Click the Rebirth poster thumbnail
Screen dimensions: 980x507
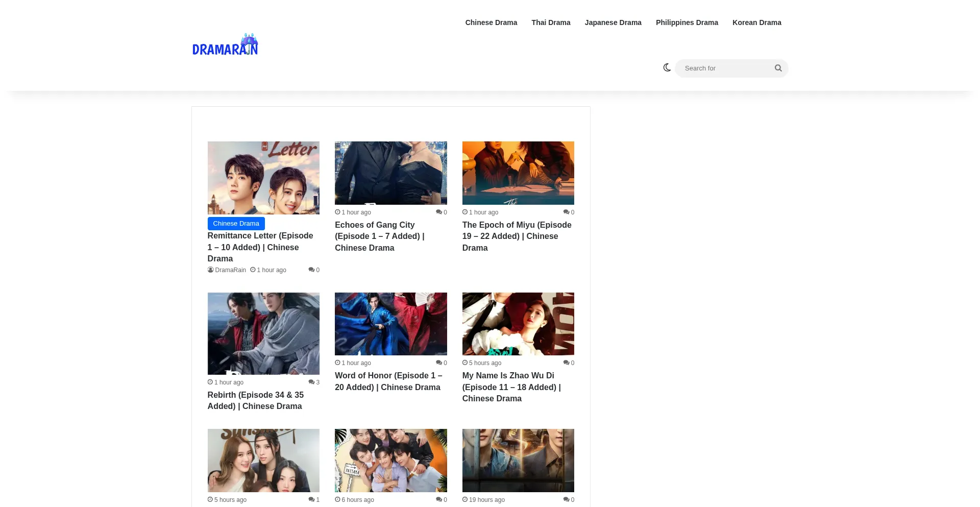point(263,333)
